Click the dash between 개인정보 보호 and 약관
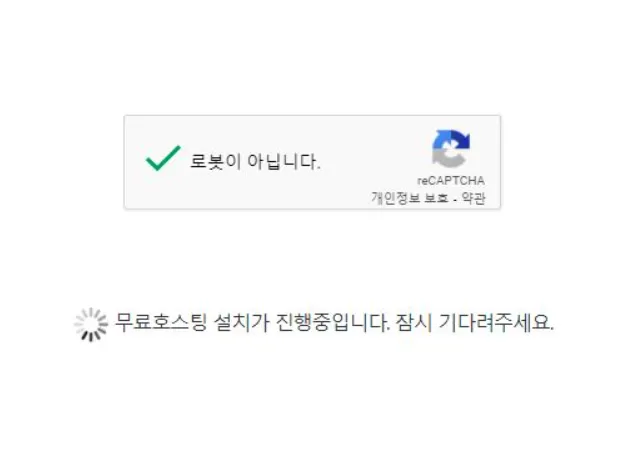 click(455, 199)
